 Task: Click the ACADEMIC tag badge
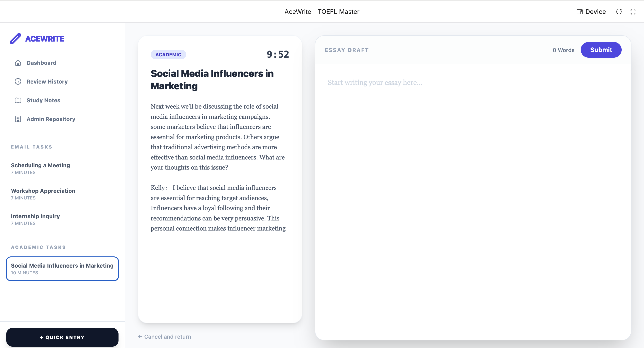point(168,55)
